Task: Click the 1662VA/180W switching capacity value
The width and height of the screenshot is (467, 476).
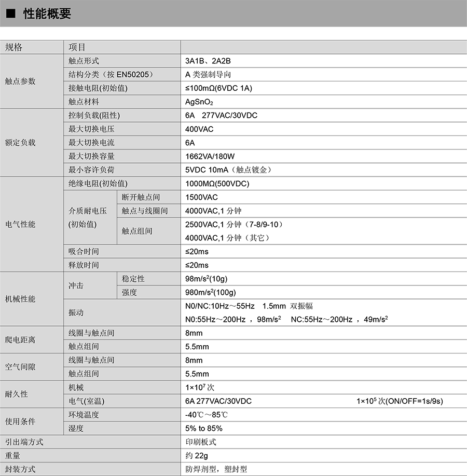Action: point(210,156)
